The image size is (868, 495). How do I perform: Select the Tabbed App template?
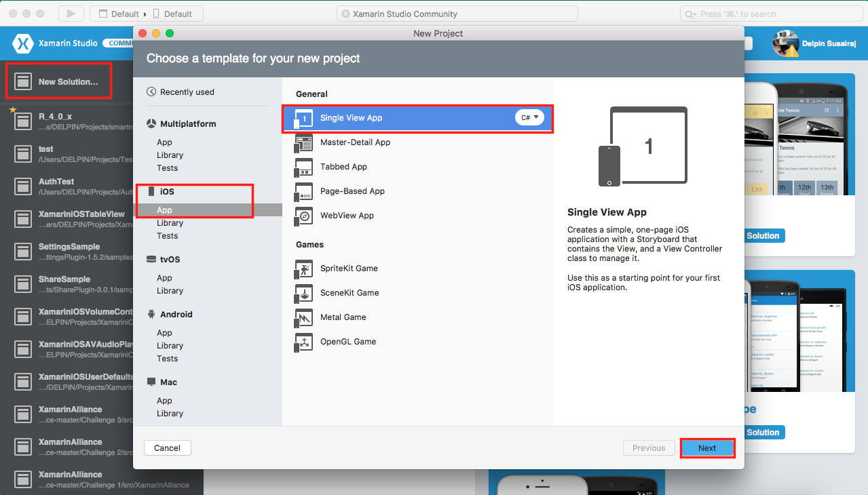click(343, 167)
